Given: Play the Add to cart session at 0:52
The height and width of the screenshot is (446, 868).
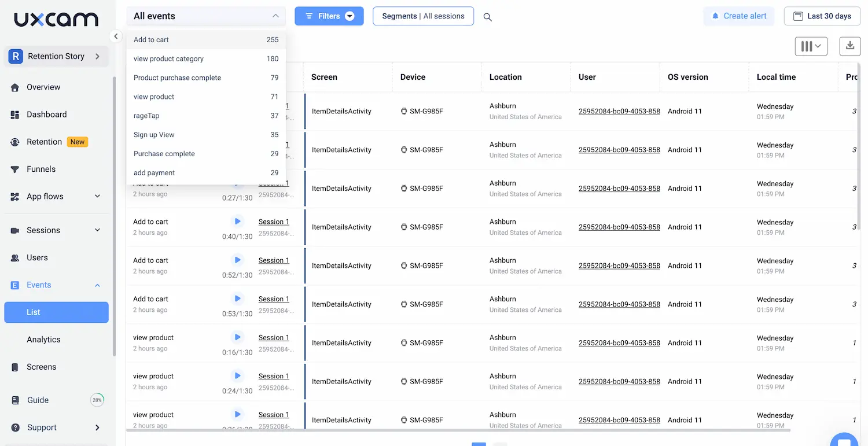Looking at the screenshot, I should click(237, 260).
